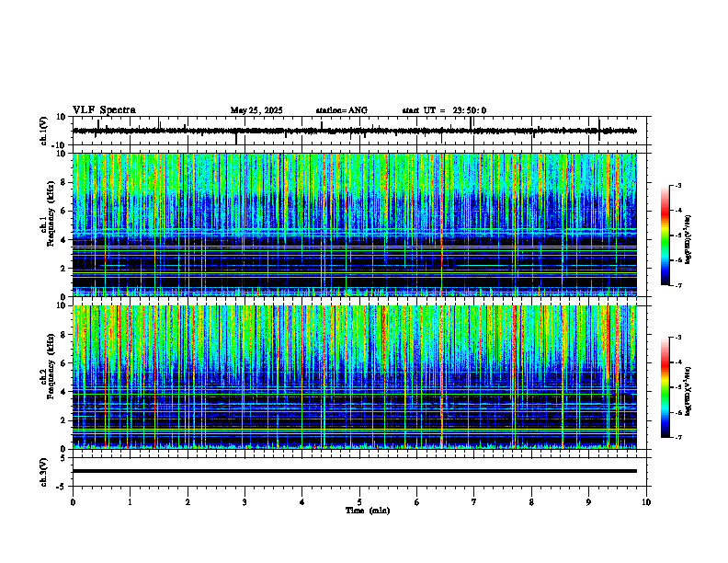This screenshot has width=728, height=563.
Task: Click the "4" kHz tick on ch.1 spectrogram axis
Action: [63, 240]
